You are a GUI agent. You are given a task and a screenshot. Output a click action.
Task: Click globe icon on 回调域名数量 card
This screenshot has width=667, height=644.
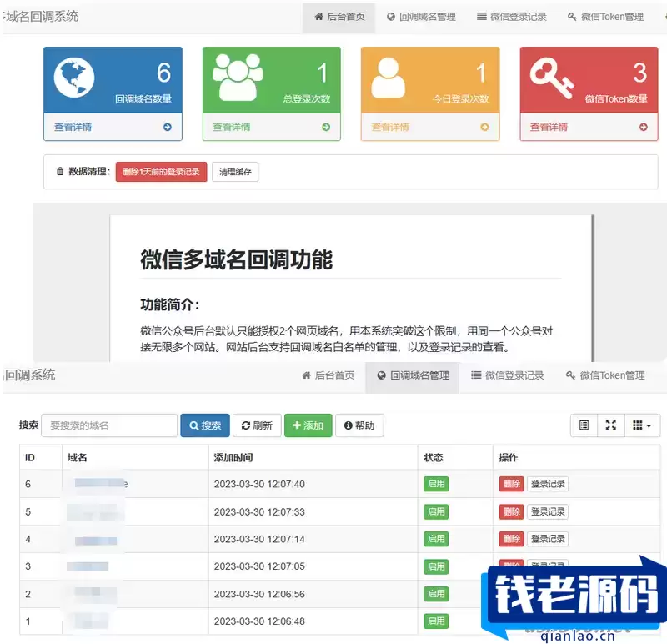click(x=74, y=78)
